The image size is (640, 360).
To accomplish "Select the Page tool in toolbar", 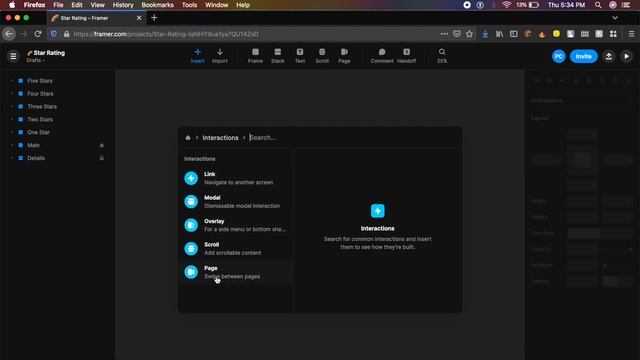I will (344, 56).
